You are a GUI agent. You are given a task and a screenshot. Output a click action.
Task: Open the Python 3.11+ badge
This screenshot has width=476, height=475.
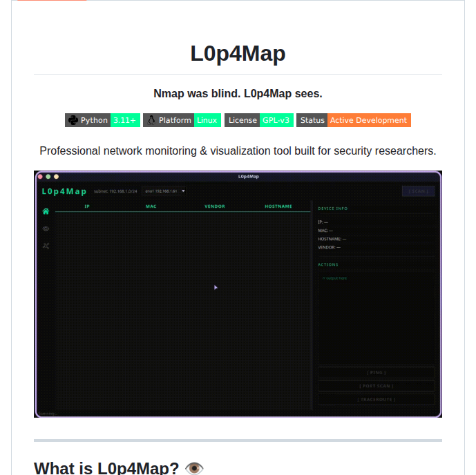click(103, 120)
